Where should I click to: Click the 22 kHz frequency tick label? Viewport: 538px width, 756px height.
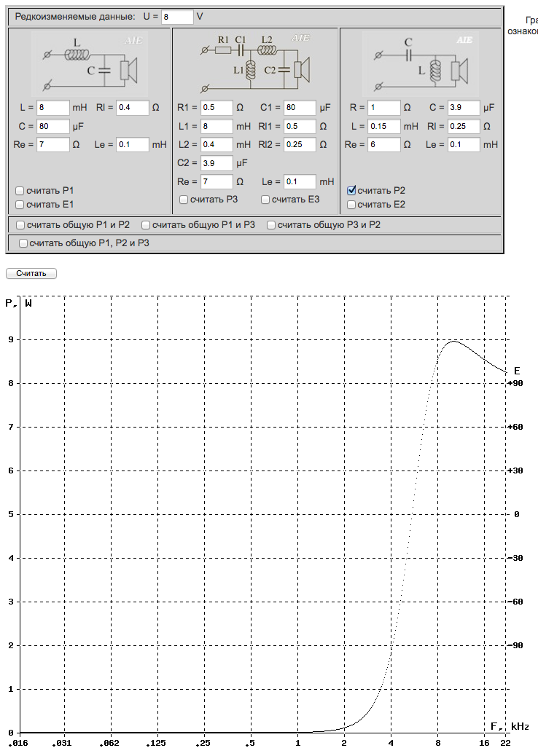point(505,743)
